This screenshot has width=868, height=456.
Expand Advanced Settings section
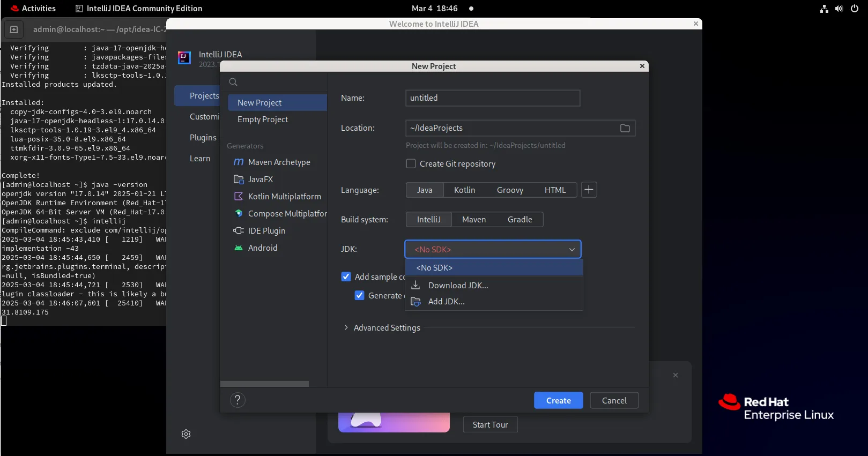(x=382, y=328)
